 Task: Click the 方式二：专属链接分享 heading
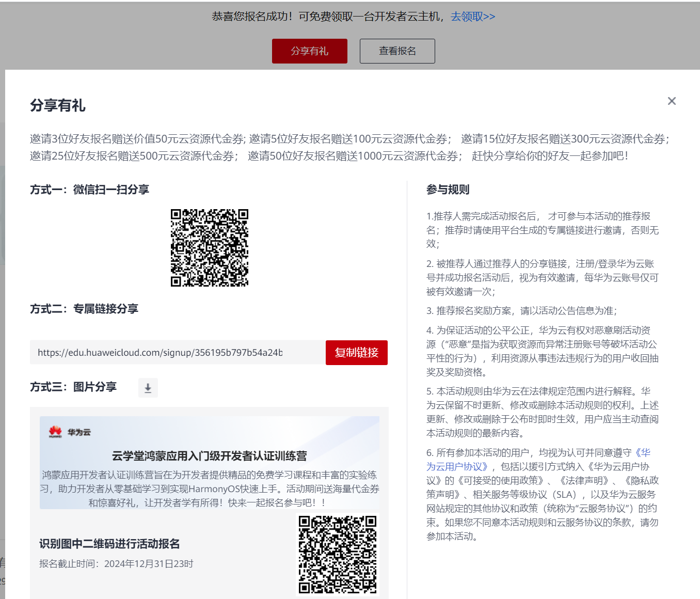pyautogui.click(x=84, y=309)
